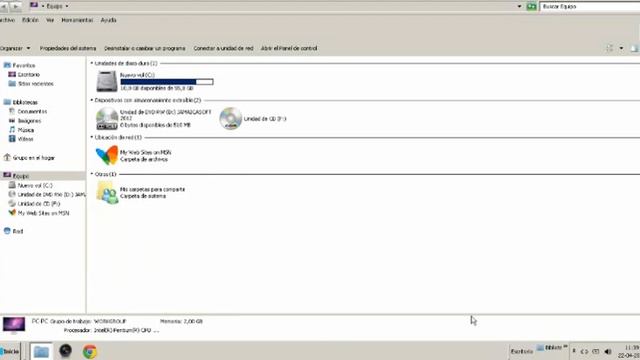Click Desinstalar o cambiar un programa
640x360 pixels.
click(x=145, y=48)
